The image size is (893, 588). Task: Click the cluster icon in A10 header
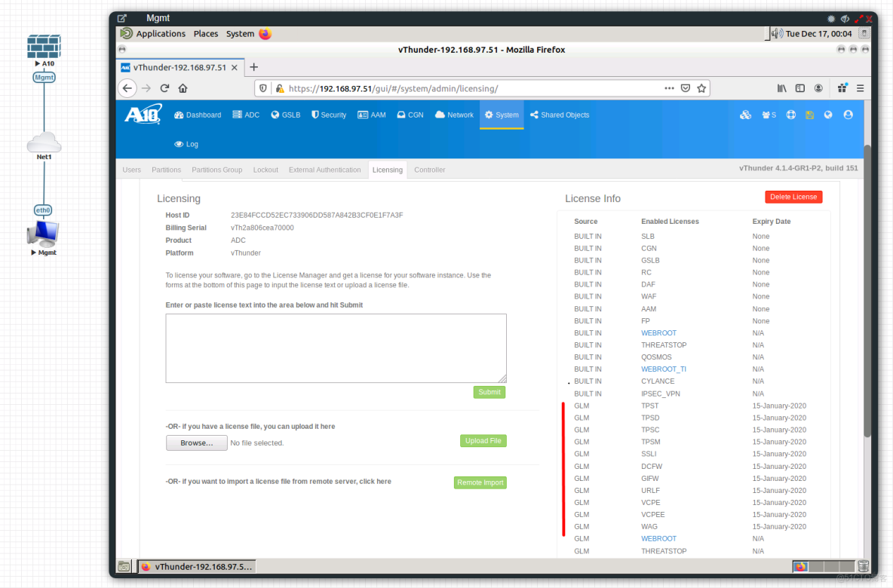point(745,115)
